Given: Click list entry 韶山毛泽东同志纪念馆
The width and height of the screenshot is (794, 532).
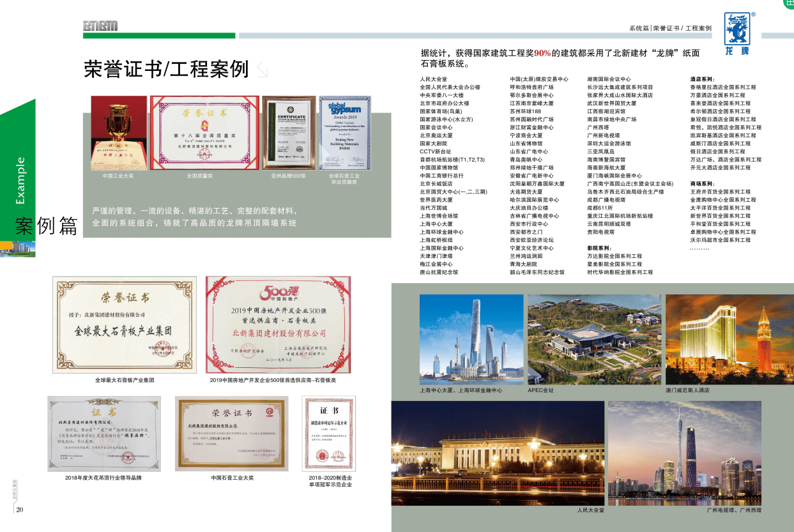Looking at the screenshot, I should (537, 272).
